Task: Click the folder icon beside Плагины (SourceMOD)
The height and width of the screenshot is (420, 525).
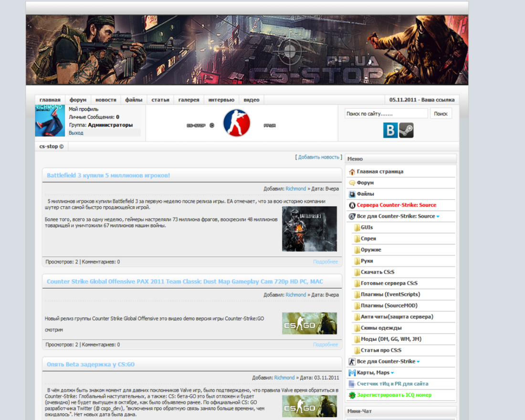Action: click(357, 306)
